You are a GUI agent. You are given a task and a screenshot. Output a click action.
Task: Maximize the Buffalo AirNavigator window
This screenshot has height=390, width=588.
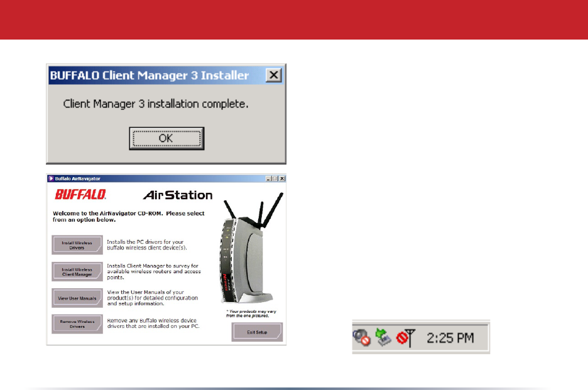tap(275, 179)
